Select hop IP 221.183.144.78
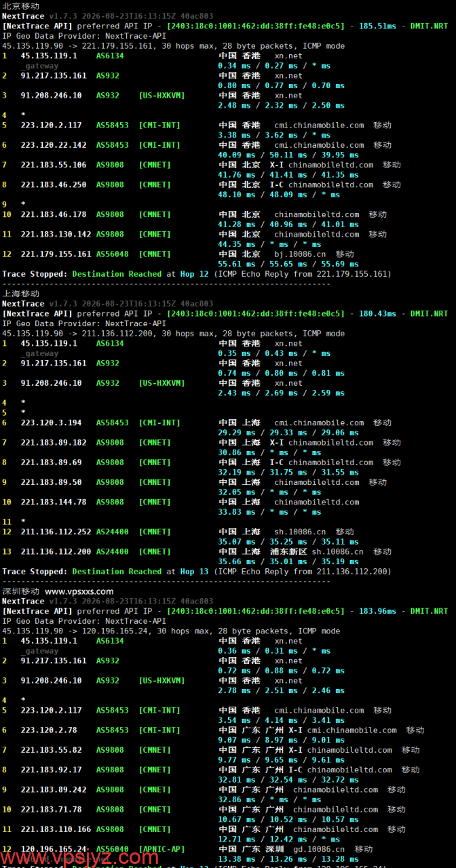456x868 pixels. [54, 502]
